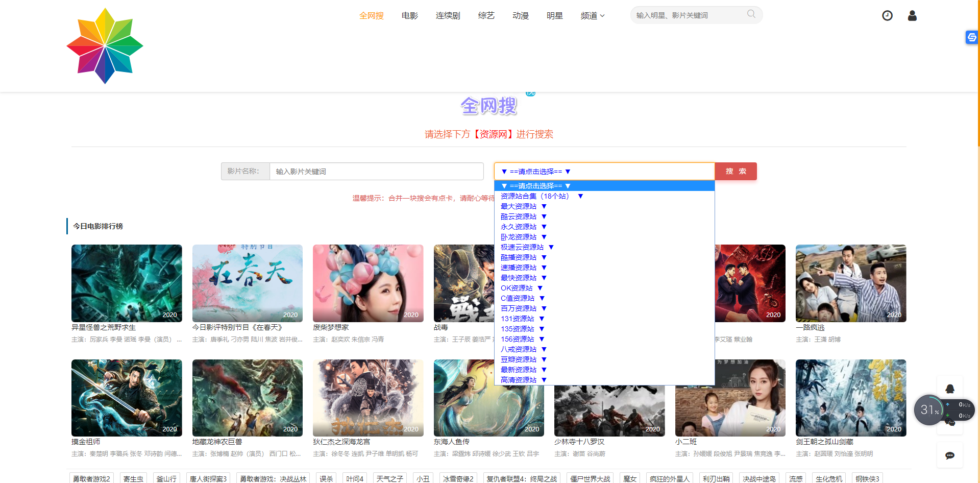Open 异星怪兽之荒野求生 movie poster
The width and height of the screenshot is (980, 483).
pyautogui.click(x=127, y=283)
